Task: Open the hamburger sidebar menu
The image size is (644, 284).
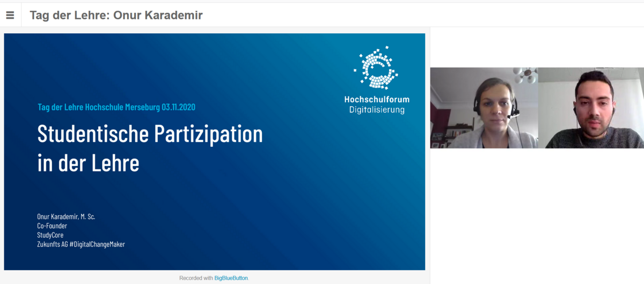Action: point(10,15)
